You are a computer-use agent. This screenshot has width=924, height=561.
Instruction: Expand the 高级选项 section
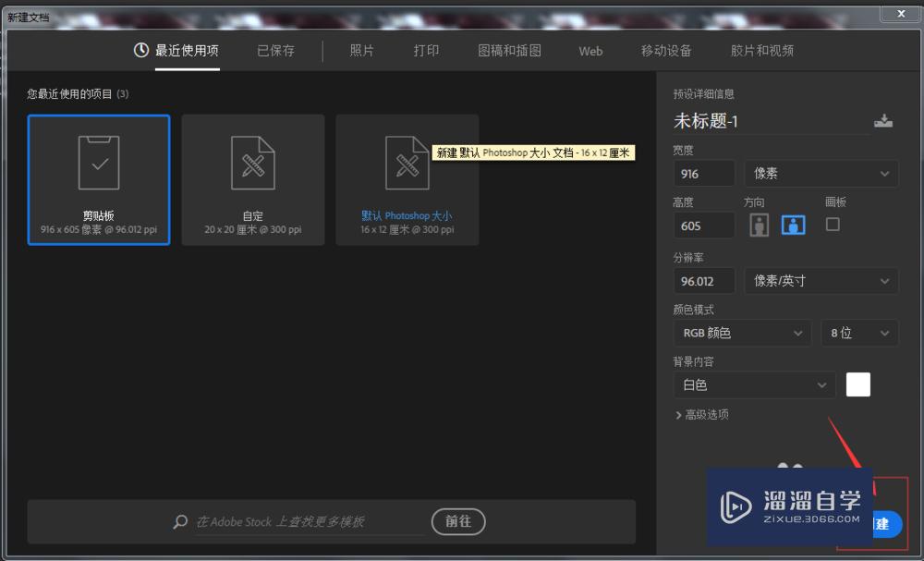point(705,415)
